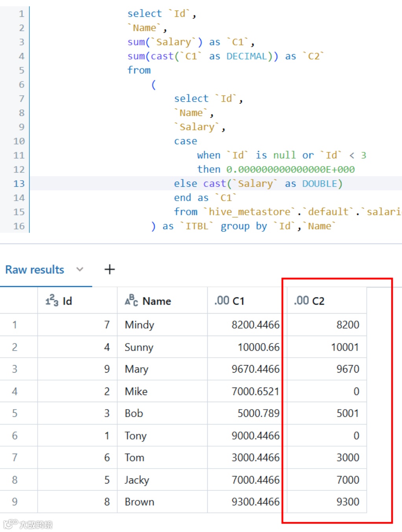Screen dimensions: 402x532
Task: Click the 9000.4466 C1 value
Action: click(x=255, y=436)
